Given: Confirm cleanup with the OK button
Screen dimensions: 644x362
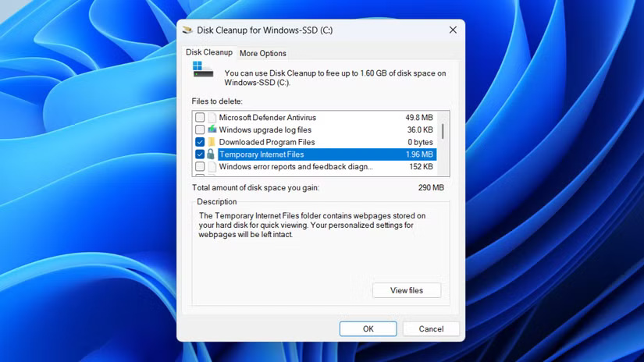Looking at the screenshot, I should coord(368,328).
